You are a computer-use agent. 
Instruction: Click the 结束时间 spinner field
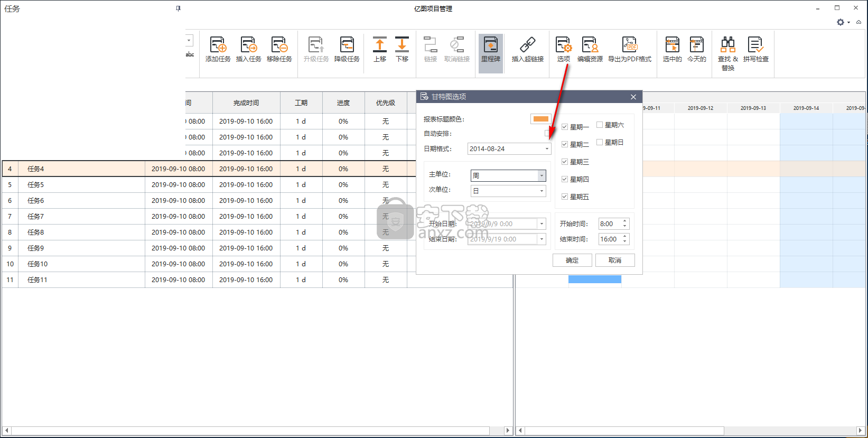[x=614, y=239]
